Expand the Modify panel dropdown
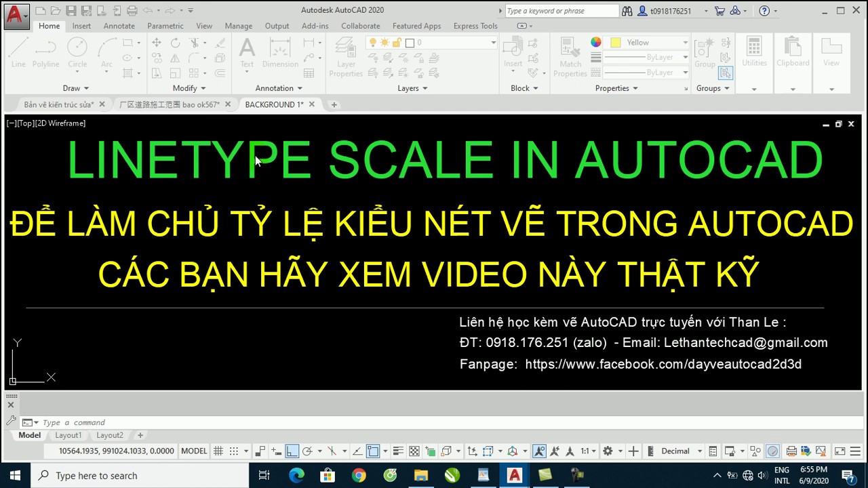 [x=189, y=88]
